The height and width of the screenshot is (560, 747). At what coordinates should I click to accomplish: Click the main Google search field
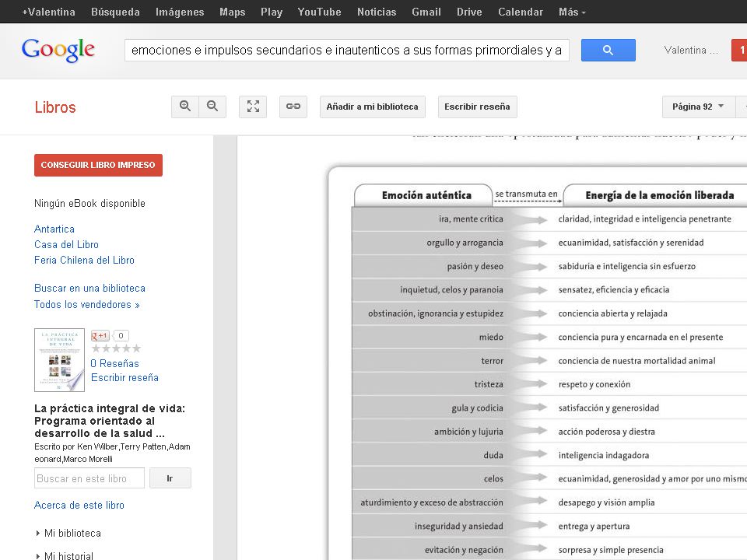(x=347, y=50)
